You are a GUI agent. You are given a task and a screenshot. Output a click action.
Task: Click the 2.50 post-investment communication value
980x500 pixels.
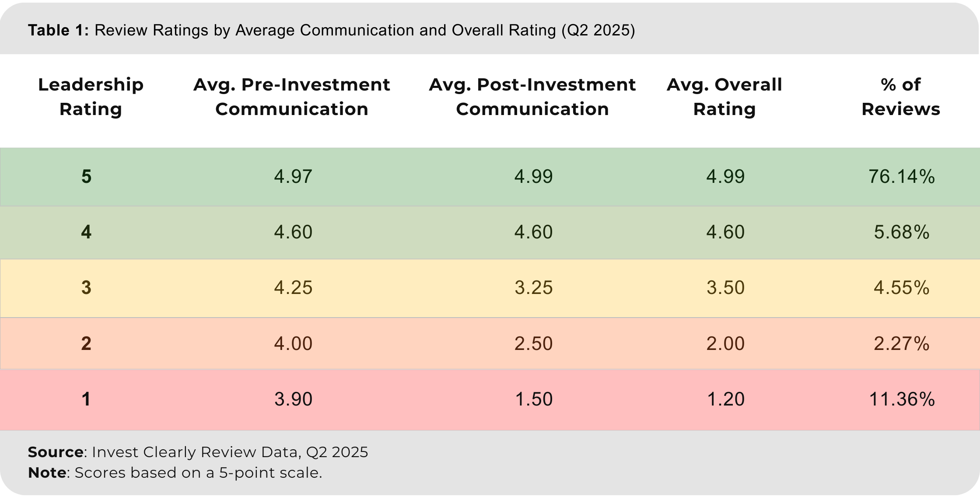coord(533,344)
